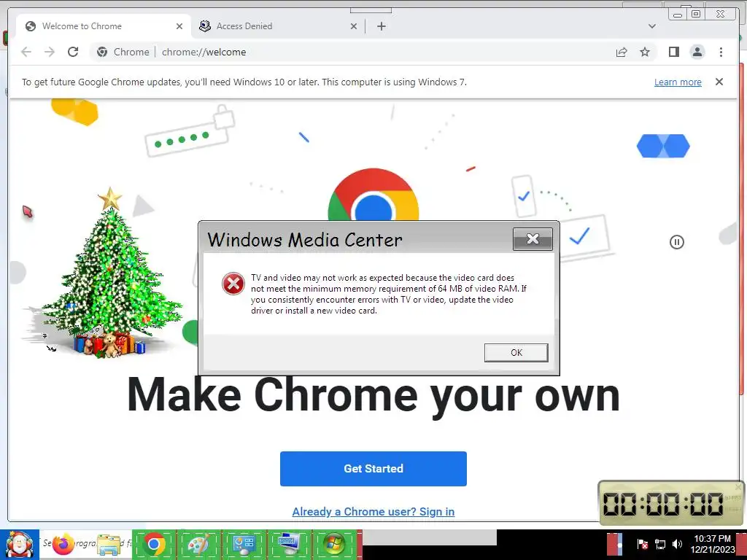Open the Chrome three-dot menu

click(x=721, y=52)
